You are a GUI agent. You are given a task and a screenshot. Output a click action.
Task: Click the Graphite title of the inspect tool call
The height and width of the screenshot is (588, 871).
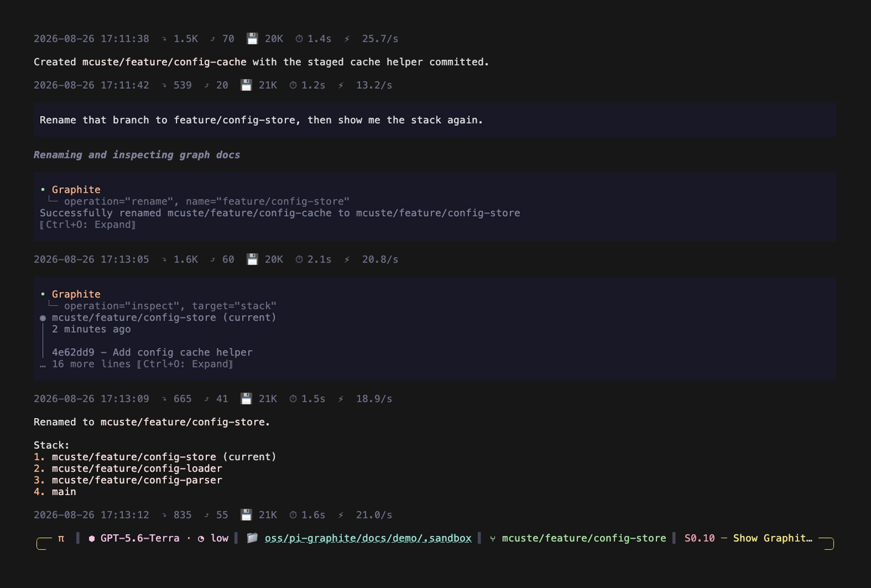[76, 294]
